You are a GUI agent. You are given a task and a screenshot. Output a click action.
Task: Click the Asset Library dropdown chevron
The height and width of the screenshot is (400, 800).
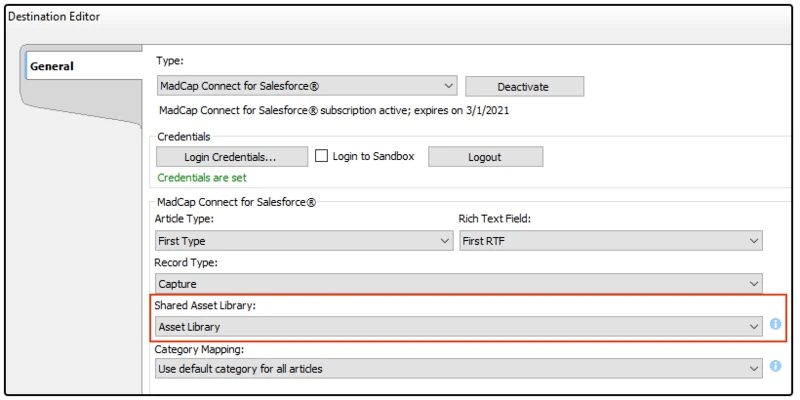click(x=754, y=327)
